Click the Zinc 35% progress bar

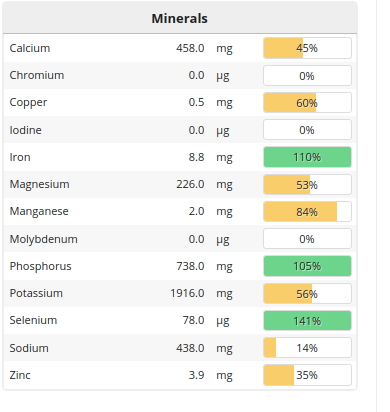(x=307, y=375)
